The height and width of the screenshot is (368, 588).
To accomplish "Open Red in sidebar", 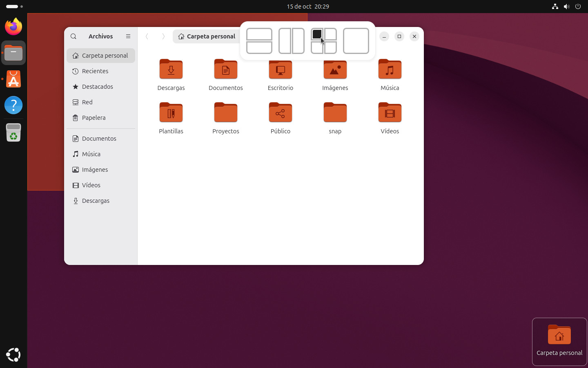I will coord(101,102).
